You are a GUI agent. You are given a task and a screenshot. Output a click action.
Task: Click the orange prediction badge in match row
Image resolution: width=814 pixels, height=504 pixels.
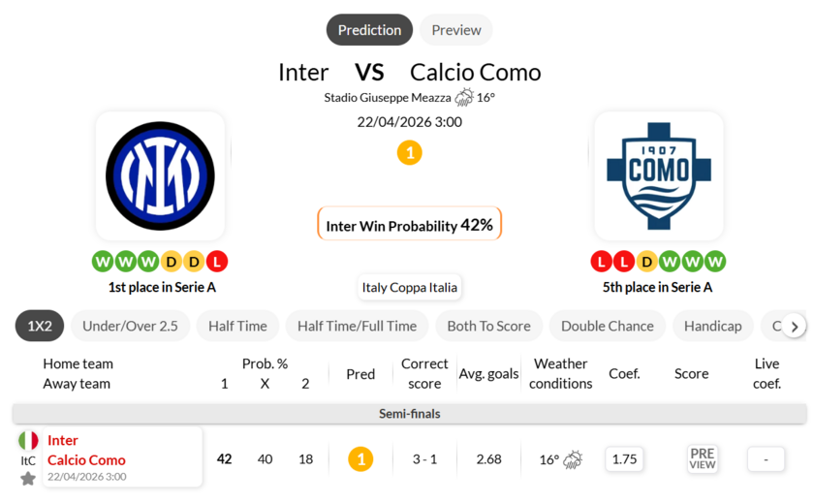[x=360, y=458]
